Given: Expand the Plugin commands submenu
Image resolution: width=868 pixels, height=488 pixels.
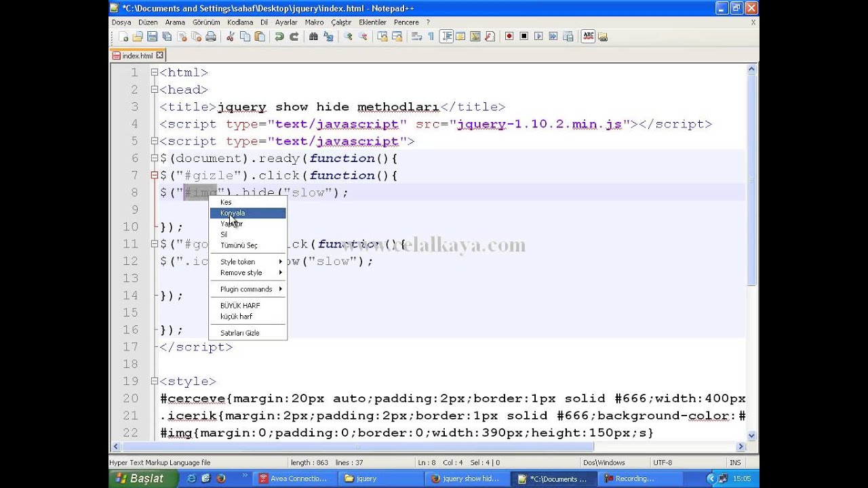Looking at the screenshot, I should coord(248,289).
